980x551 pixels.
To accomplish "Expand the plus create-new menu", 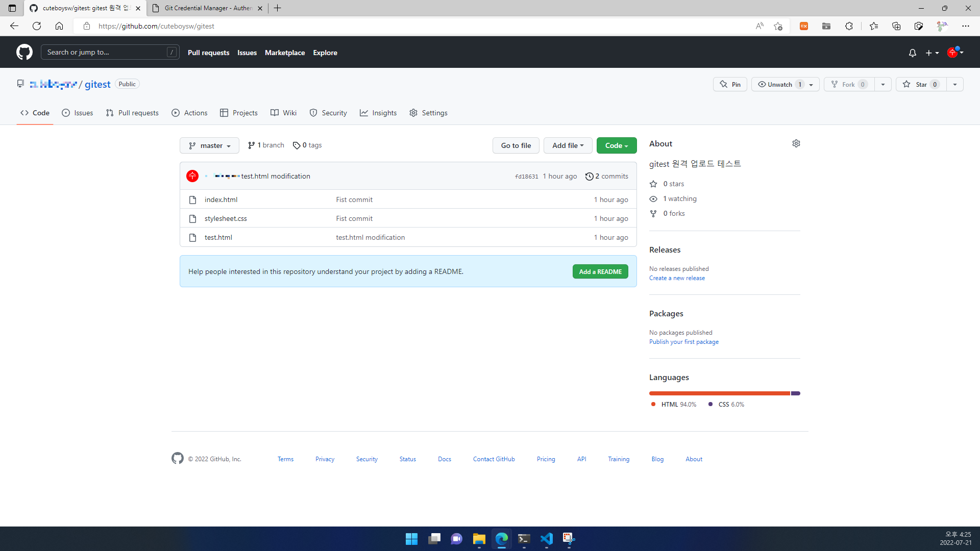I will pos(932,53).
